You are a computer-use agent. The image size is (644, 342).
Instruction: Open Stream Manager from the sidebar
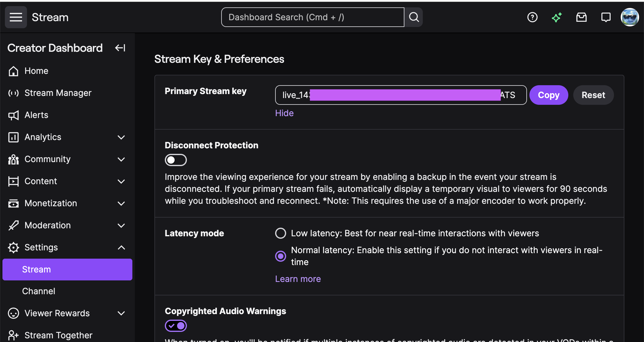click(67, 93)
